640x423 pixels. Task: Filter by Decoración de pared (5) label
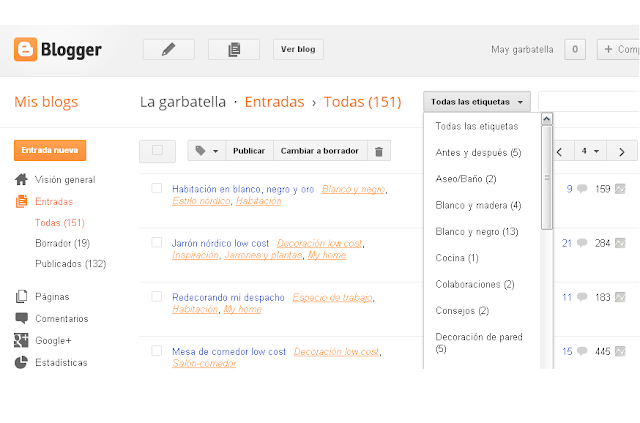tap(479, 343)
